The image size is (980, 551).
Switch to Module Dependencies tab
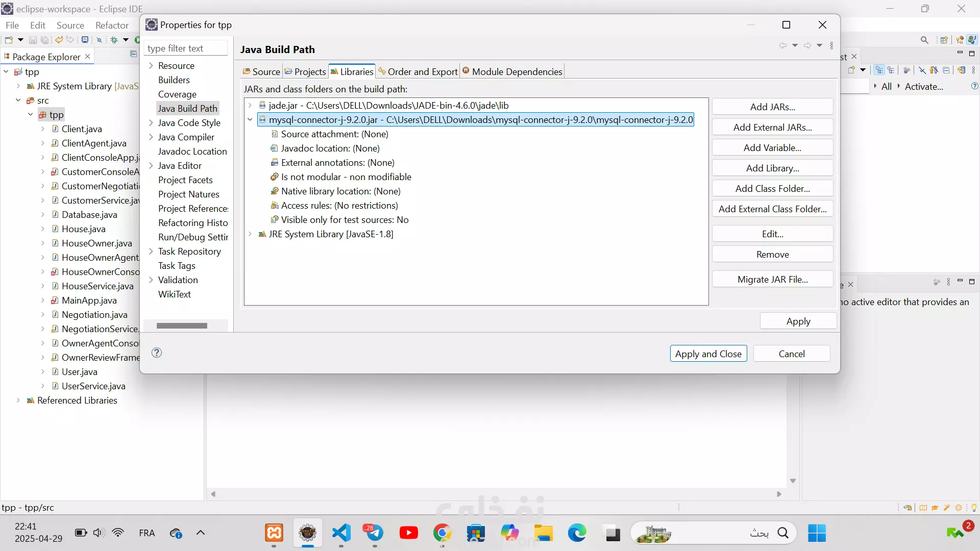pos(512,71)
